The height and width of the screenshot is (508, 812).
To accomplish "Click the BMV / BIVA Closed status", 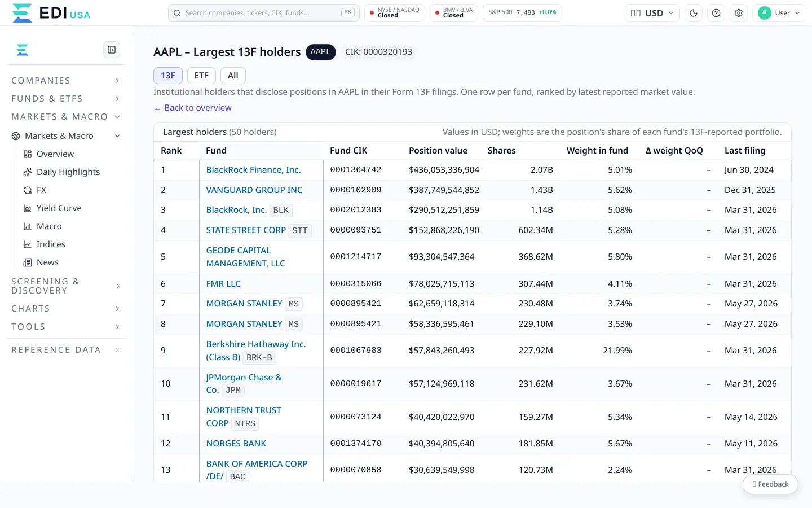I will (x=454, y=13).
